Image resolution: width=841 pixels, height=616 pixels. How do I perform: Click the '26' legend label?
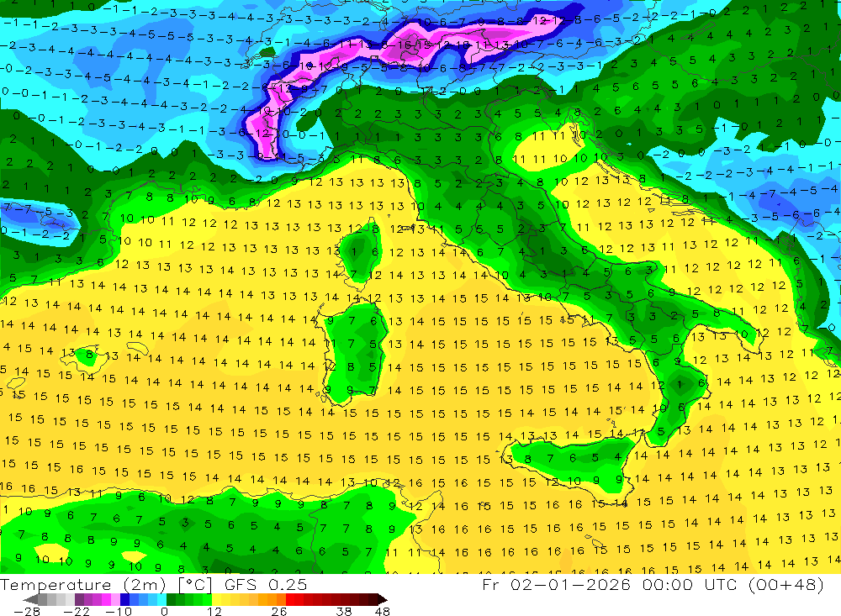tap(278, 612)
